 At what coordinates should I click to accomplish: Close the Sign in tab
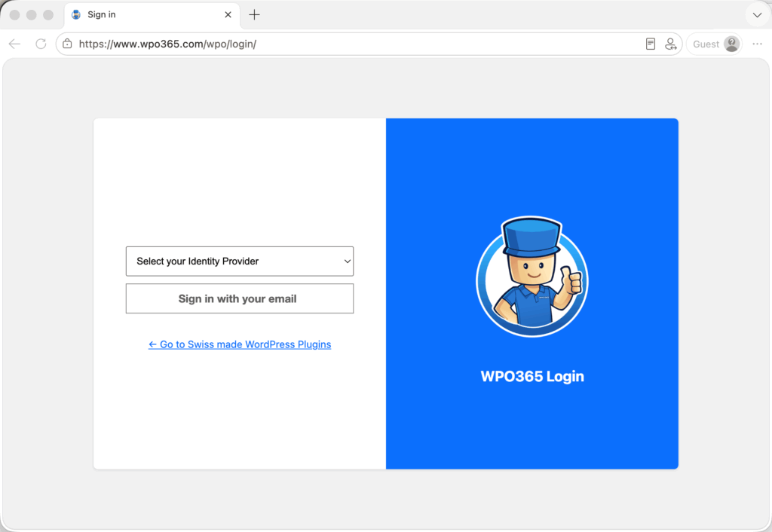click(x=228, y=15)
